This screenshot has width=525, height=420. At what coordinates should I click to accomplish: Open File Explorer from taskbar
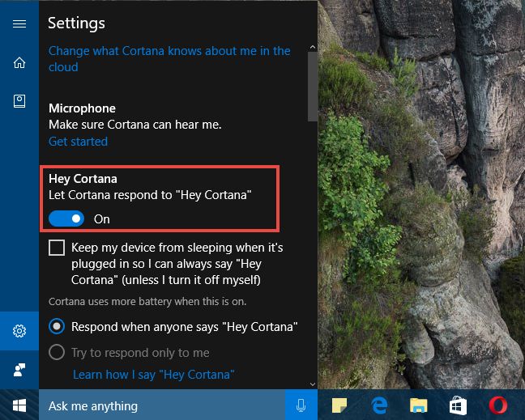click(x=419, y=405)
